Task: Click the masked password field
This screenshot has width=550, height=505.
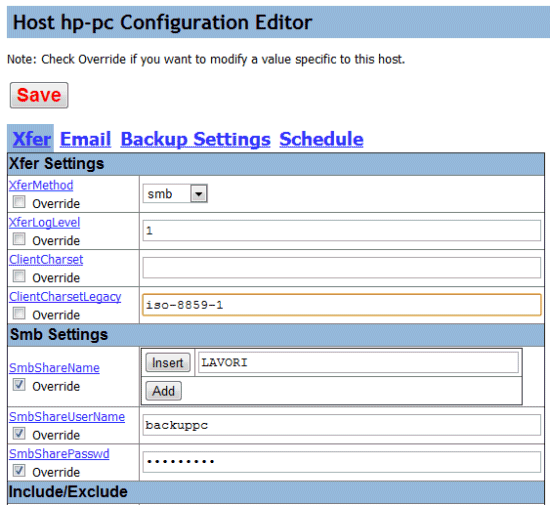Action: click(x=342, y=462)
